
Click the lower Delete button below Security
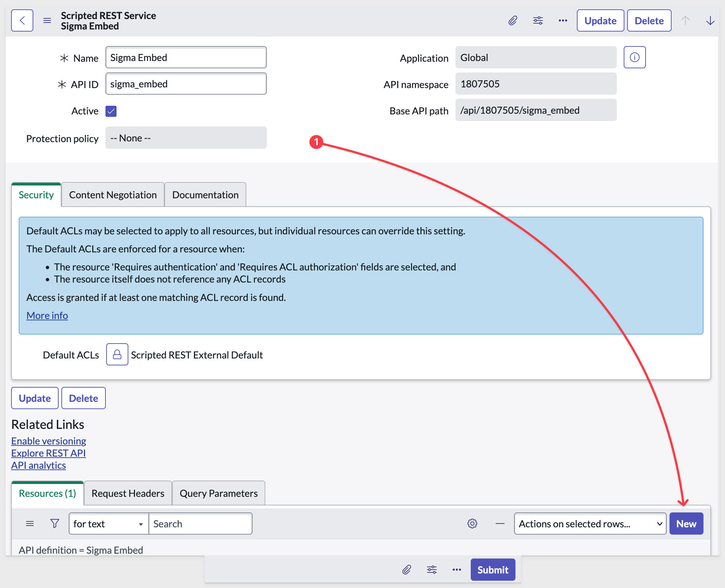click(x=84, y=398)
